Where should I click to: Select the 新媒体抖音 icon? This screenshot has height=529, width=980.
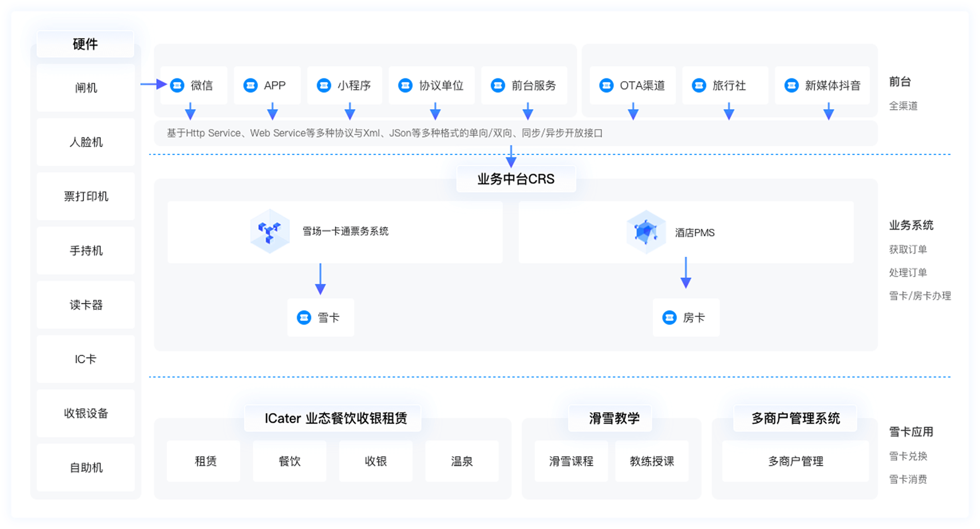click(791, 85)
